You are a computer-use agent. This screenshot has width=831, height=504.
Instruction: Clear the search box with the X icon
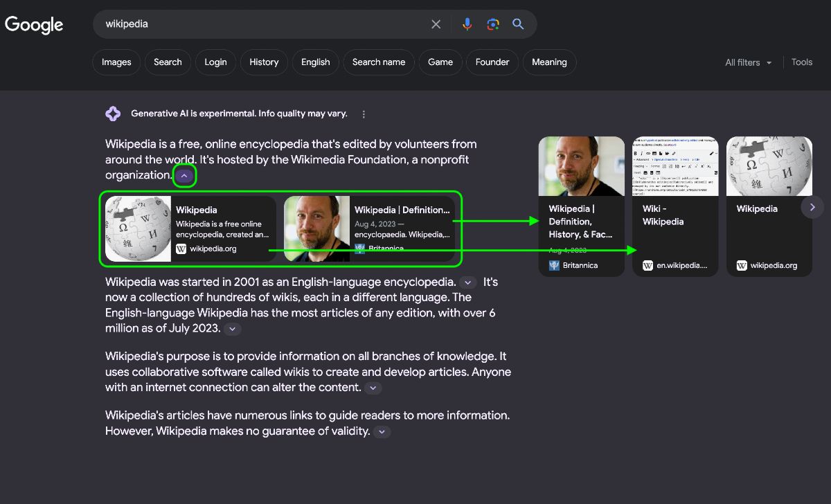coord(436,24)
